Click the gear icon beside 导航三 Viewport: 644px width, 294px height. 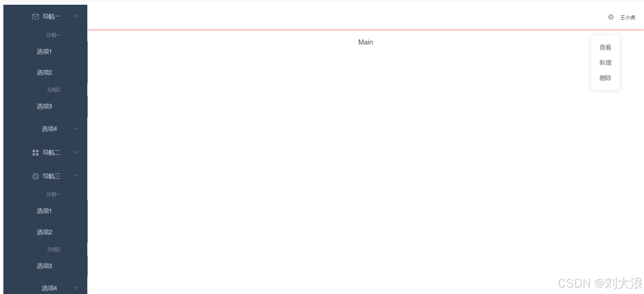(35, 176)
